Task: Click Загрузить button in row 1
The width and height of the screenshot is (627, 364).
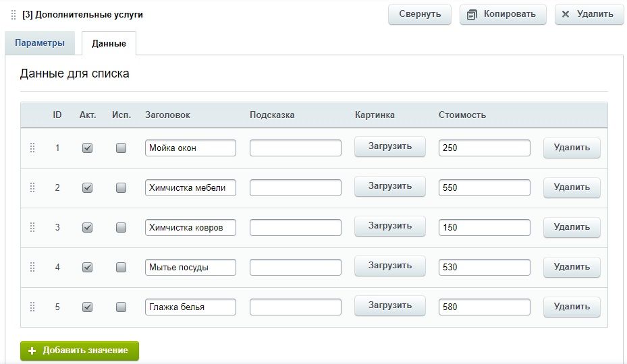Action: coord(390,147)
